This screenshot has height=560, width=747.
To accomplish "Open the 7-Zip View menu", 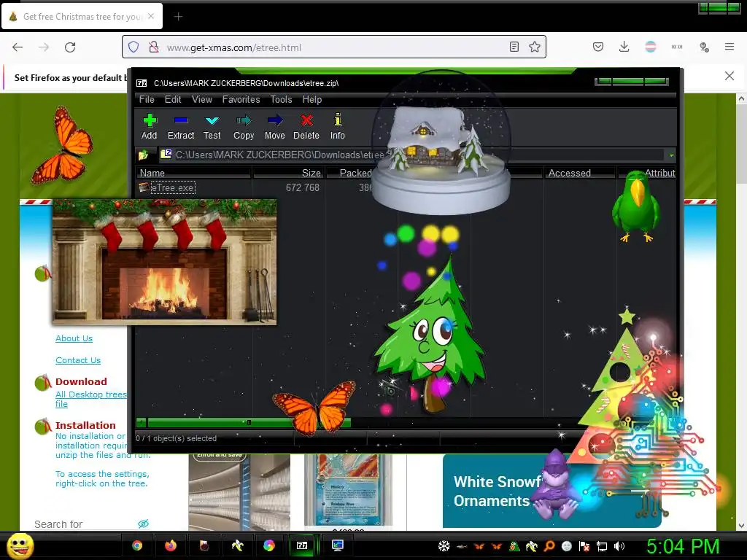I will [x=202, y=99].
